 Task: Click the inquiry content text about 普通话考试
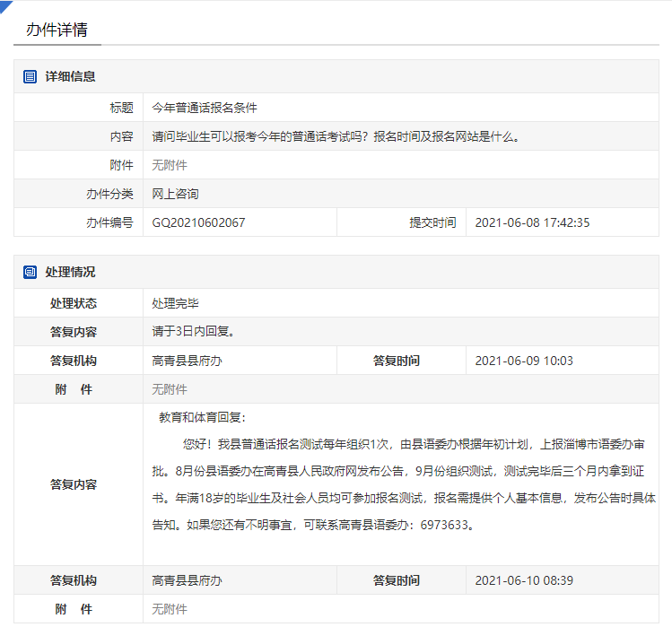336,136
